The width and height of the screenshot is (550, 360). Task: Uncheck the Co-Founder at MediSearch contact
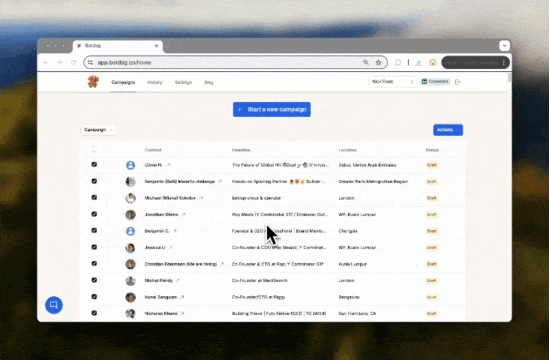(94, 280)
